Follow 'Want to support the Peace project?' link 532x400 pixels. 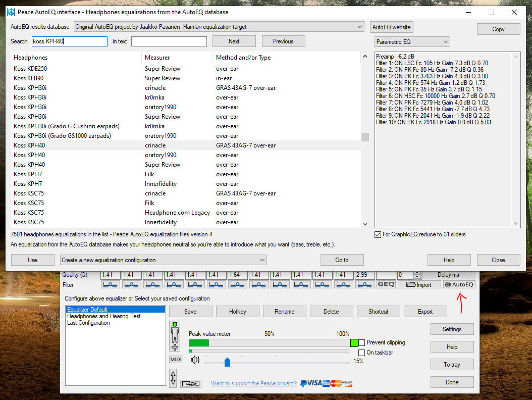pos(254,384)
